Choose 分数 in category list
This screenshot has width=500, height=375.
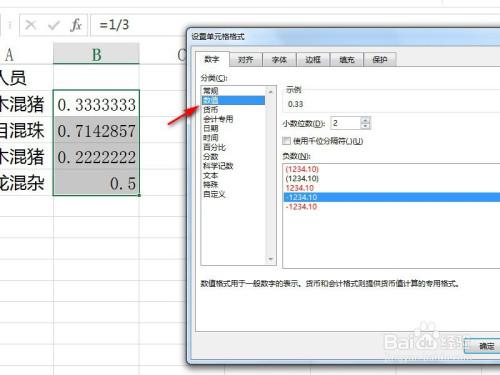coord(233,156)
